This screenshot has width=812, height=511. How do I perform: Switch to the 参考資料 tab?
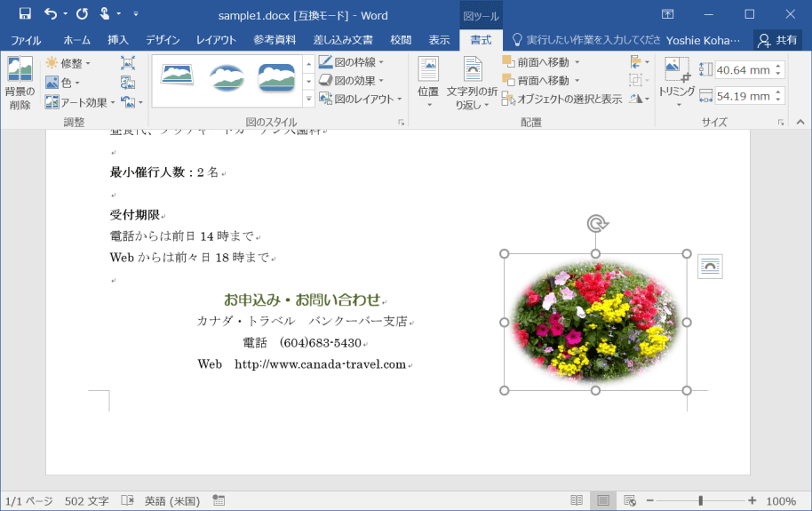coord(275,40)
